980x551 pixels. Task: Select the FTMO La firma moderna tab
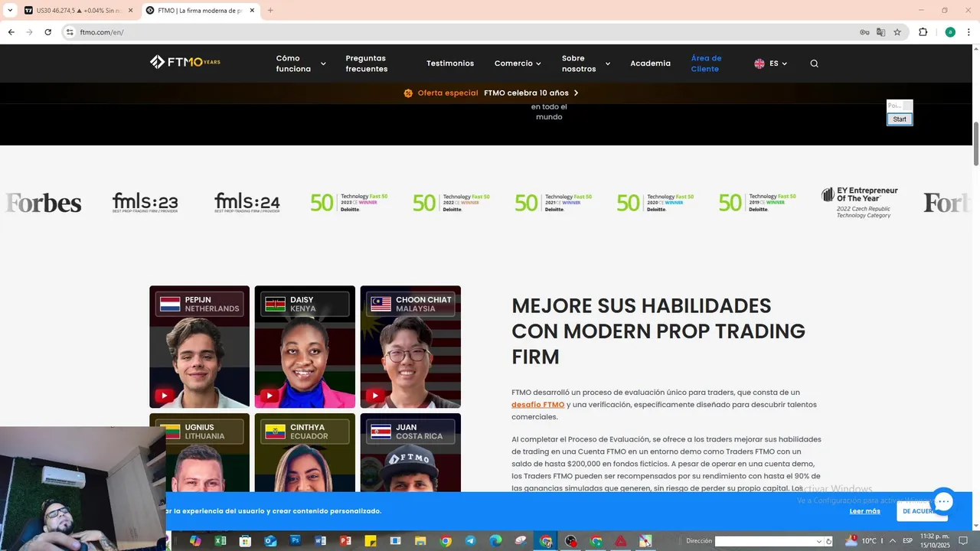coord(200,11)
